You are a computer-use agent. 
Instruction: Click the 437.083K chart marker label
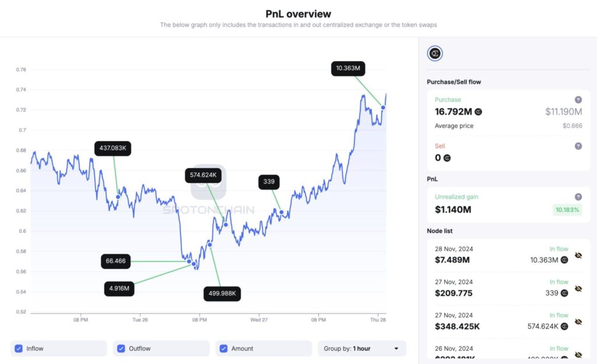pos(113,149)
